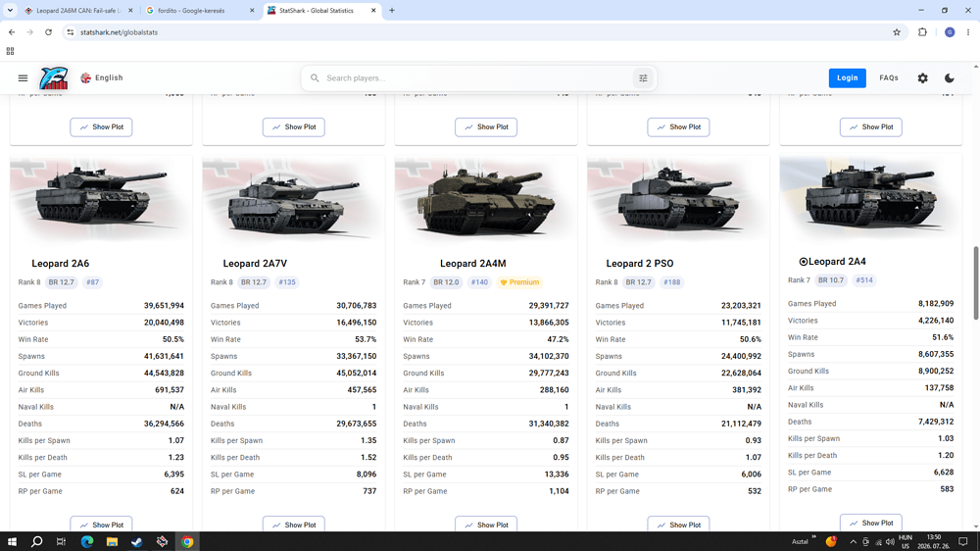The image size is (980, 551).
Task: Open the apps grid bookmark icon
Action: (10, 51)
